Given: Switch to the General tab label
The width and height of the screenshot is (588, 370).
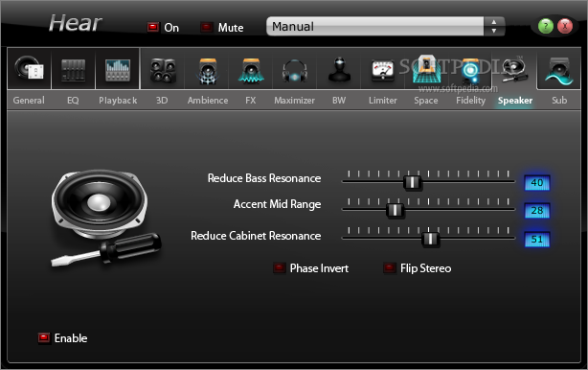Looking at the screenshot, I should point(29,101).
